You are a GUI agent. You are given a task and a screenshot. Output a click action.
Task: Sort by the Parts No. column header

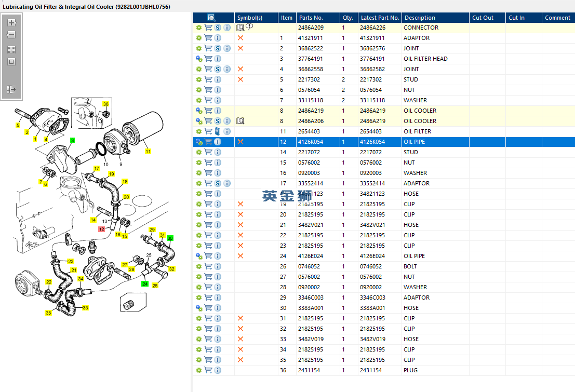(x=317, y=18)
